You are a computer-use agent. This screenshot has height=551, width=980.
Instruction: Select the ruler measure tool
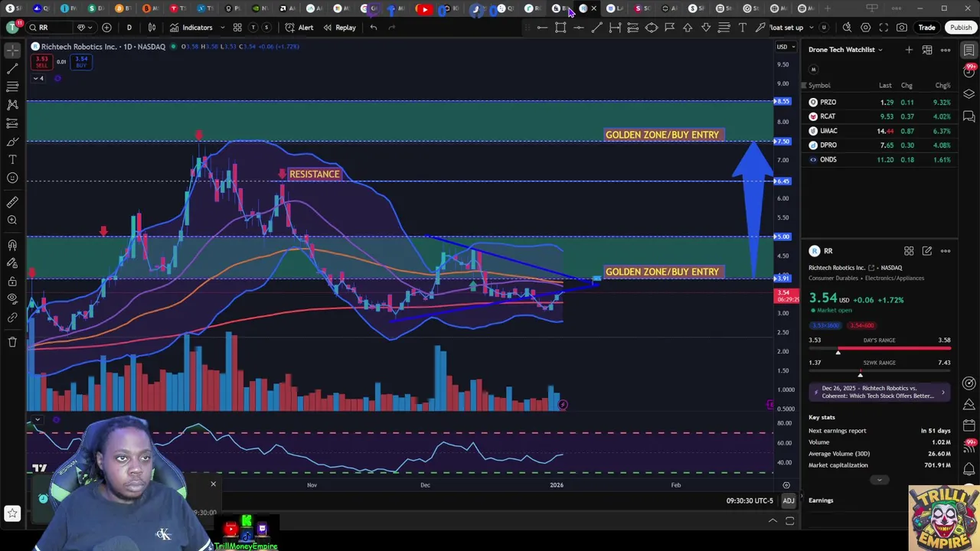(12, 202)
